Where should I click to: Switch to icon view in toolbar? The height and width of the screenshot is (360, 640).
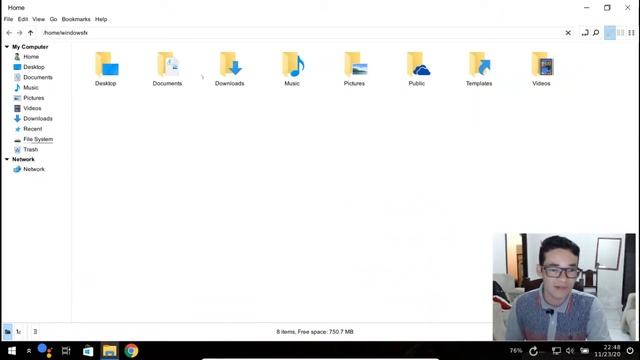pos(610,33)
